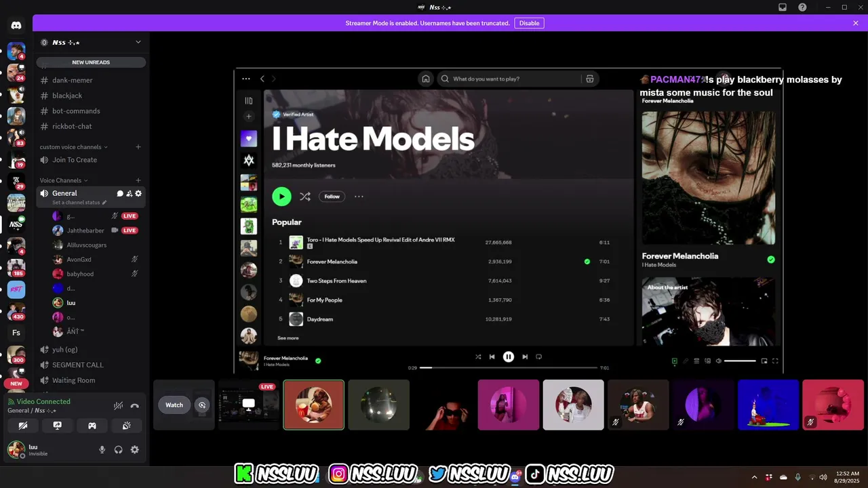Screen dimensions: 868x488
Task: Edit the General channel status
Action: tap(79, 203)
